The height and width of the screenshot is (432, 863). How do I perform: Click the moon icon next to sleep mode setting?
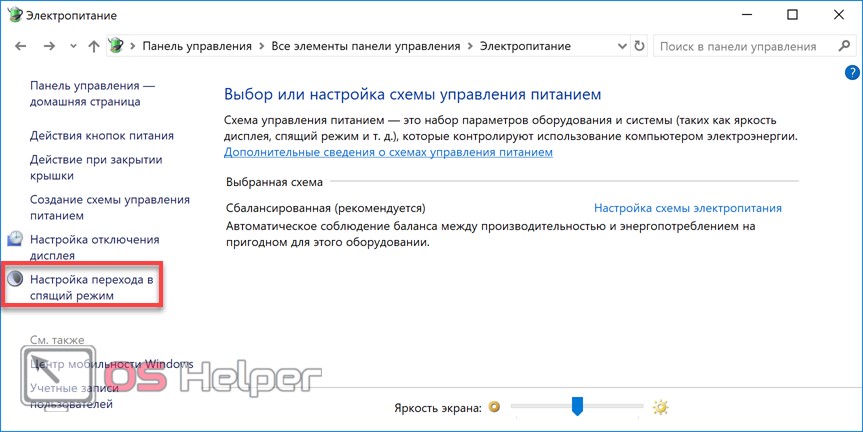point(15,279)
